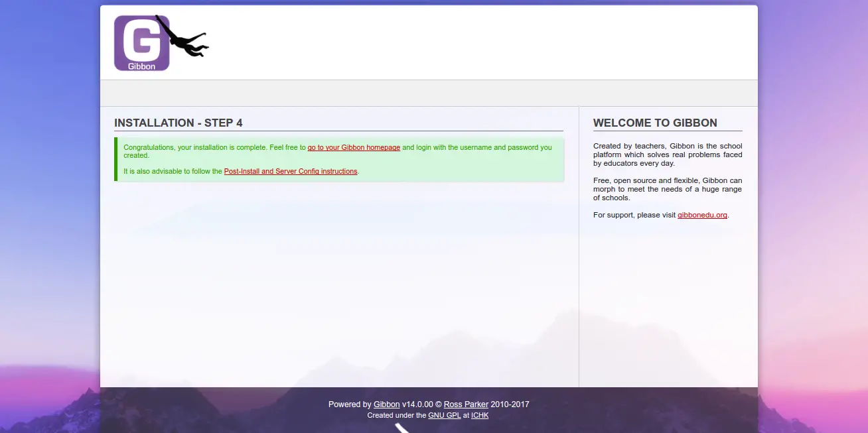This screenshot has width=868, height=433.
Task: Click the Gibbon logo in the header
Action: click(x=161, y=43)
